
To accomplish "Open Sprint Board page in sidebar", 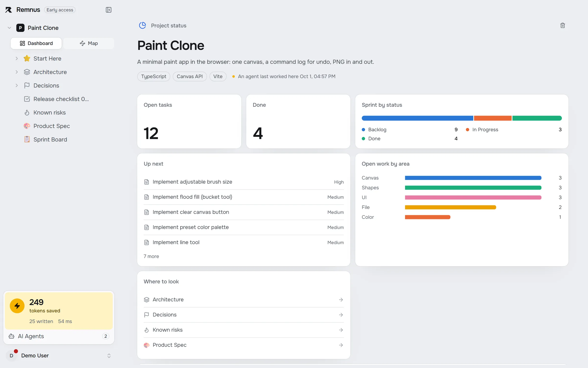I will (x=50, y=139).
